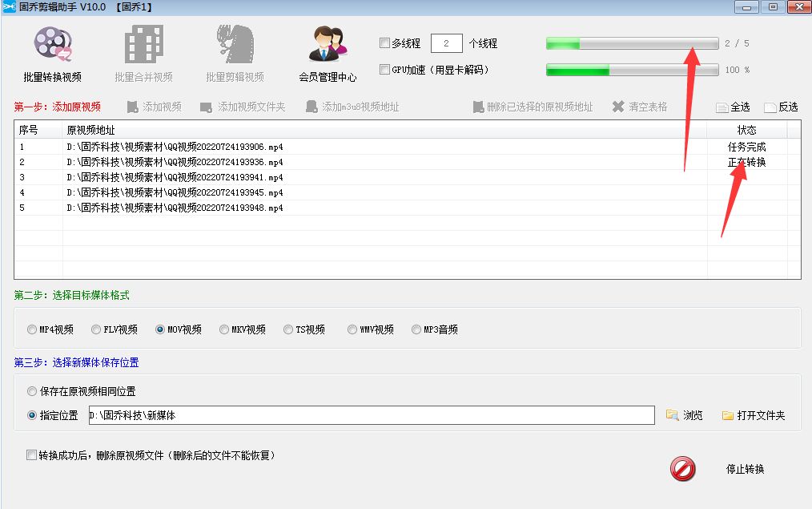The width and height of the screenshot is (812, 509).
Task: Select the WMV视频 format radio
Action: coord(352,329)
